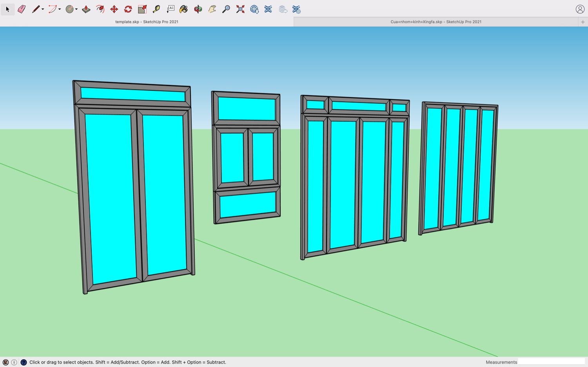Switch to the Cua+nhom+kinh+Xingfa.skp tab
This screenshot has height=367, width=588.
point(436,22)
